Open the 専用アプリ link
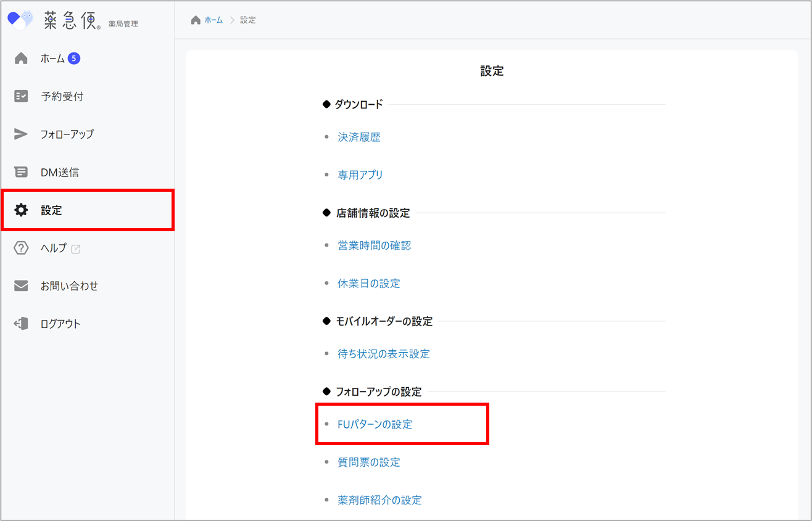This screenshot has height=521, width=812. [x=360, y=175]
